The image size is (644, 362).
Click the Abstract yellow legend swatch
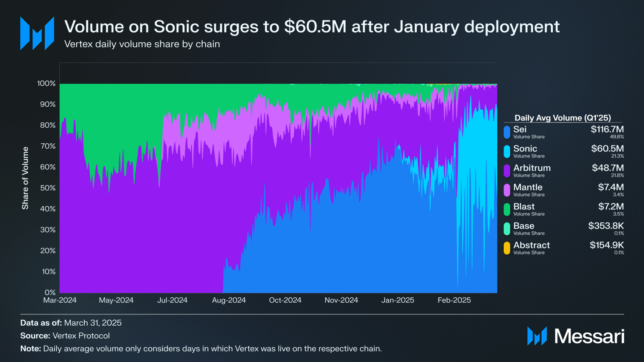tap(507, 248)
